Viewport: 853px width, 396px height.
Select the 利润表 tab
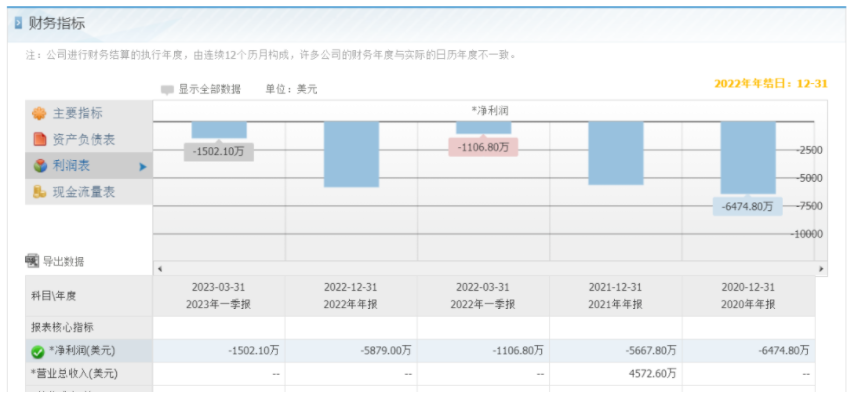tap(89, 166)
